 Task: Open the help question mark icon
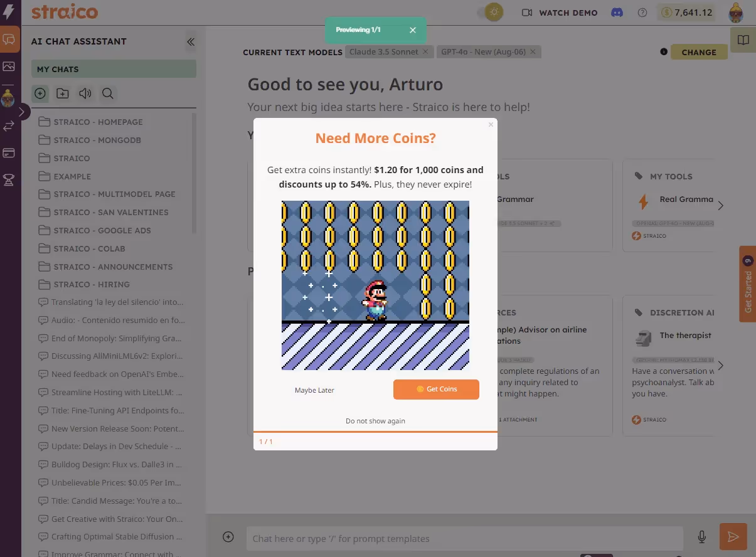click(642, 13)
